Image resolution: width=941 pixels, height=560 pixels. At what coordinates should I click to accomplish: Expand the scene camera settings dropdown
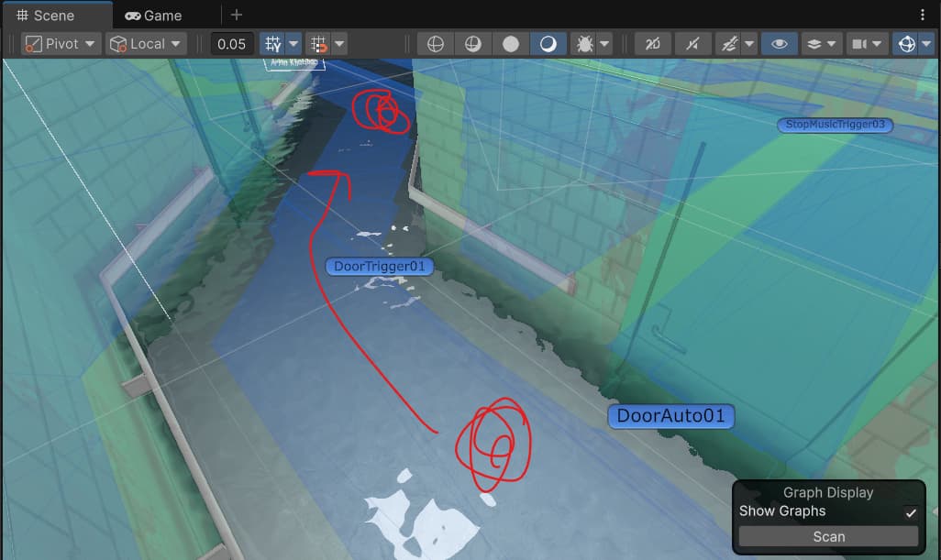point(867,44)
